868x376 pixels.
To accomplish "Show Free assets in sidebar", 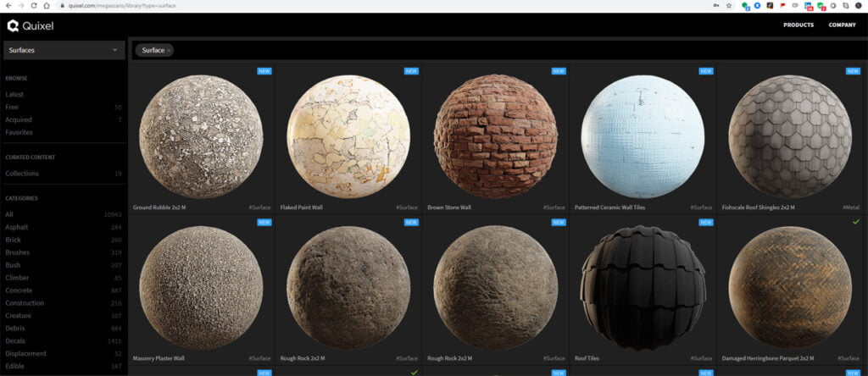I will point(12,108).
